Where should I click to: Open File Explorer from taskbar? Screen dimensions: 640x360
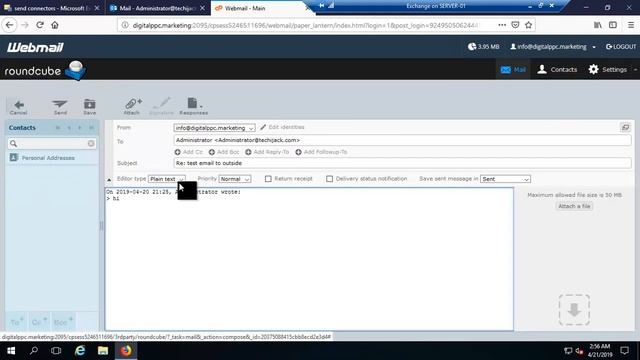pyautogui.click(x=103, y=351)
